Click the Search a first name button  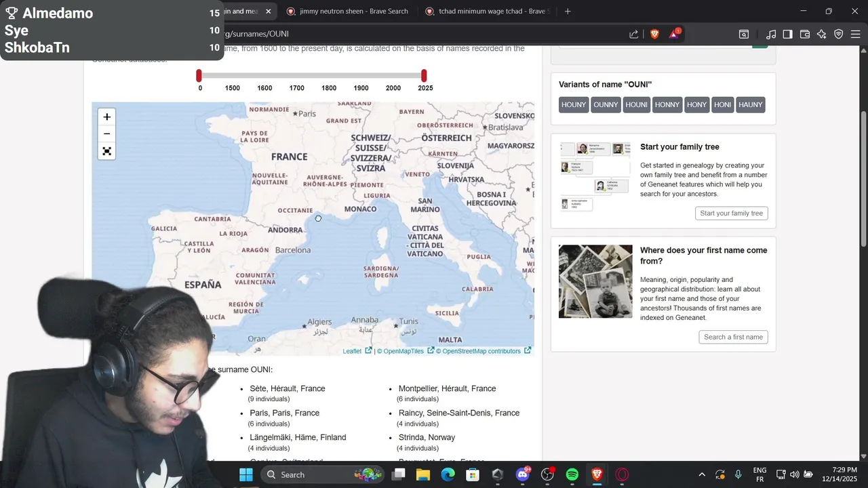pos(733,337)
